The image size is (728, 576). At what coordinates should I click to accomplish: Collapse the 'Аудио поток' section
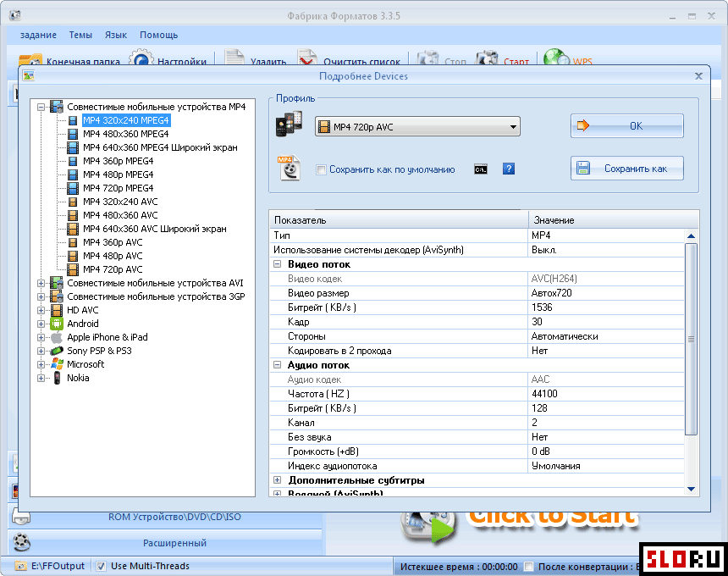tap(277, 365)
